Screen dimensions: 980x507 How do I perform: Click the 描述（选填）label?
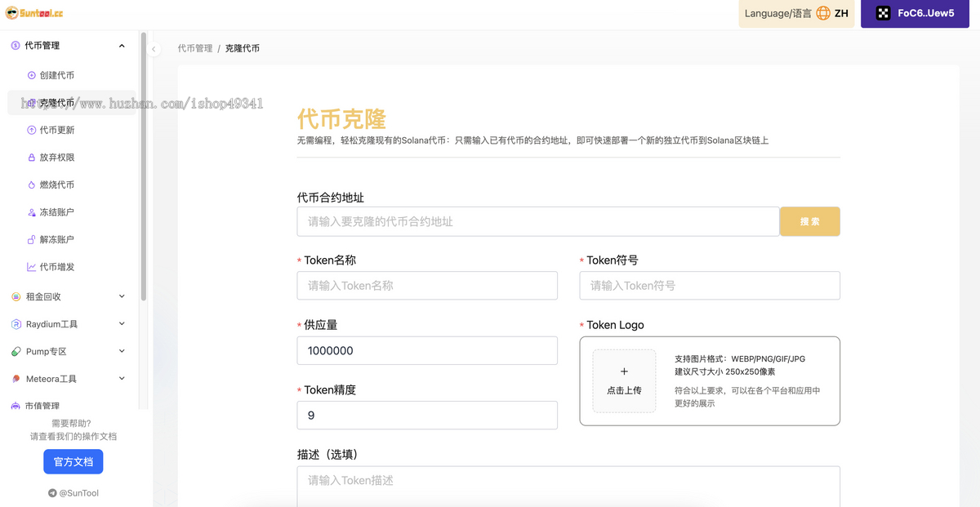pos(331,455)
